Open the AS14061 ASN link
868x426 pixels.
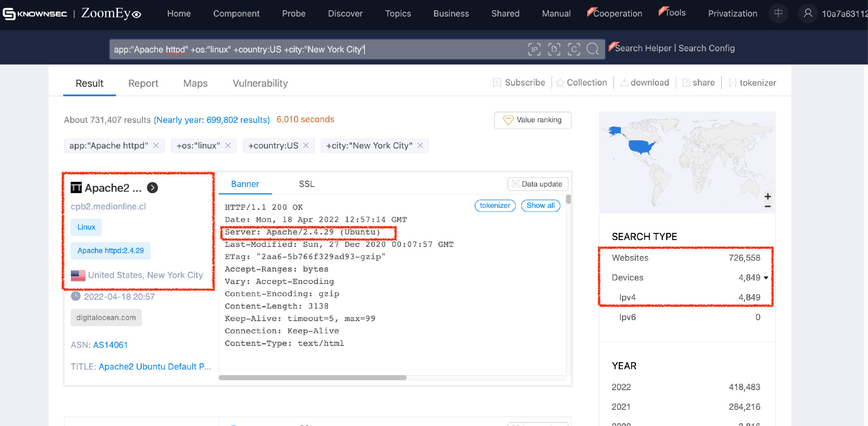tap(111, 344)
